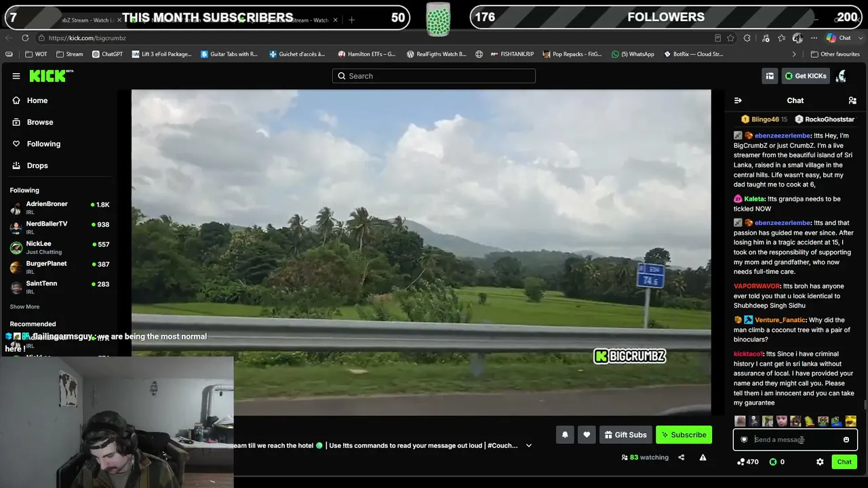
Task: Click the Home icon in sidebar
Action: point(16,100)
